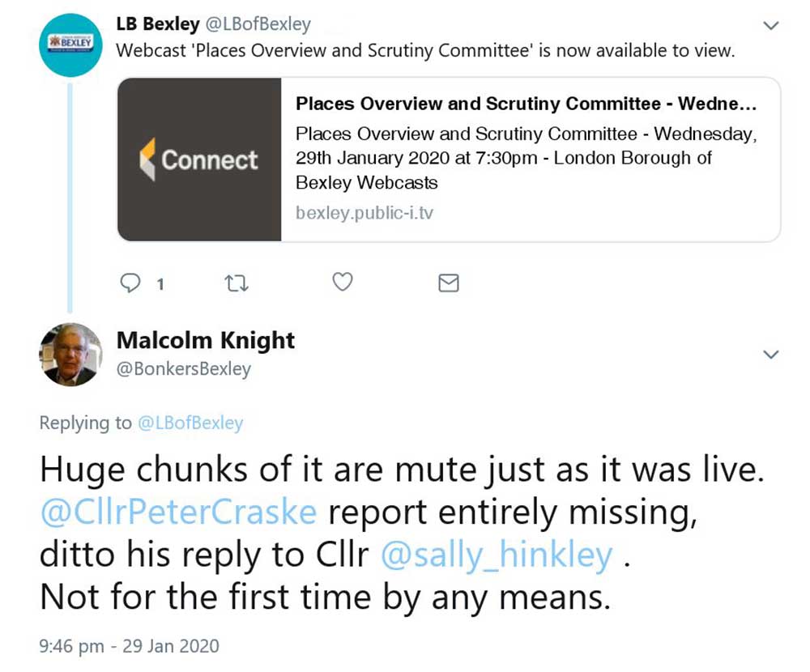Click @LBofBexley in Replying to line
810x672 pixels.
click(x=190, y=423)
